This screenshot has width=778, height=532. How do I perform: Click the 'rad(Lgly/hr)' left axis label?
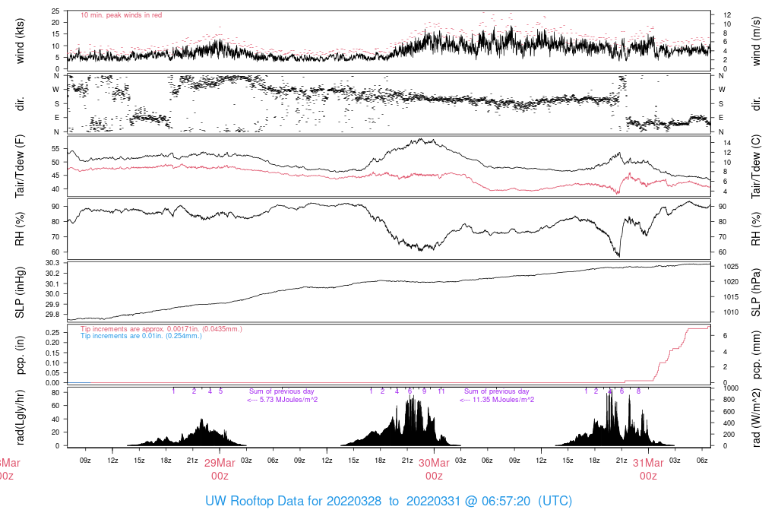coord(20,417)
